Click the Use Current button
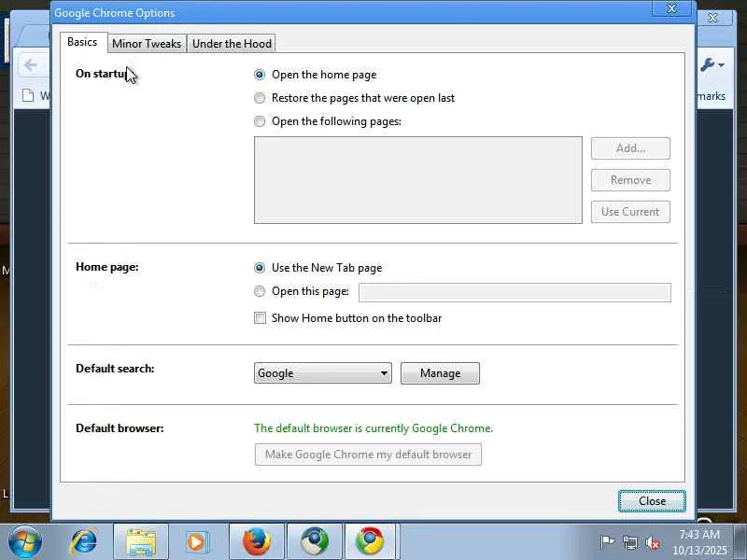 [x=631, y=212]
